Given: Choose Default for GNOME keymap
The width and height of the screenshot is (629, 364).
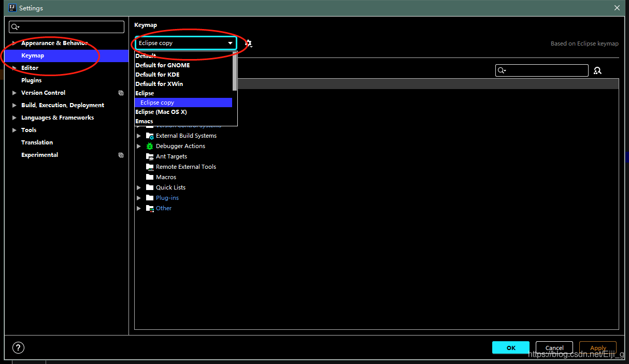Looking at the screenshot, I should coord(183,65).
